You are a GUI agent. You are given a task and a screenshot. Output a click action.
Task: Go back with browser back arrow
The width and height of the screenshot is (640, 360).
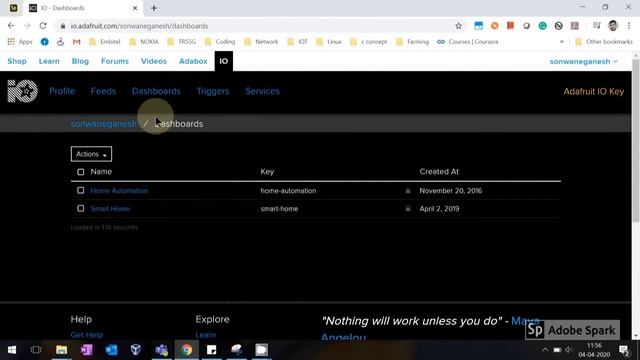pos(11,26)
